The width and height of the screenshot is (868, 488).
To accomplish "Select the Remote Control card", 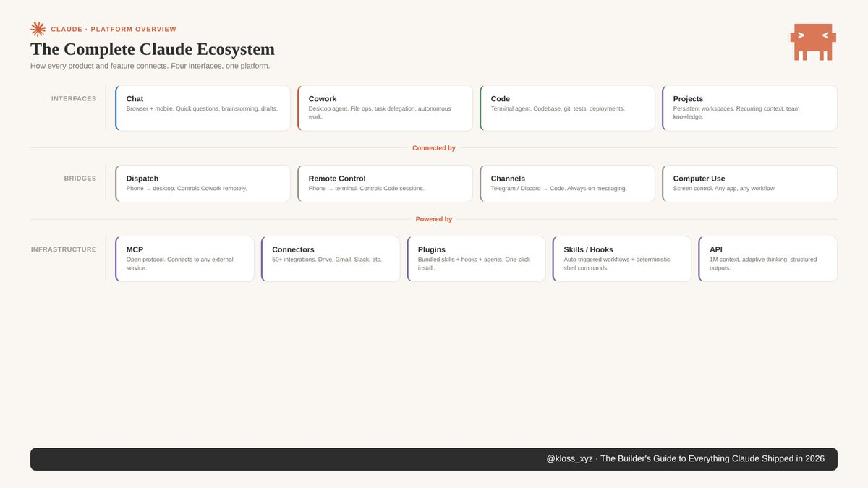I will [x=385, y=184].
